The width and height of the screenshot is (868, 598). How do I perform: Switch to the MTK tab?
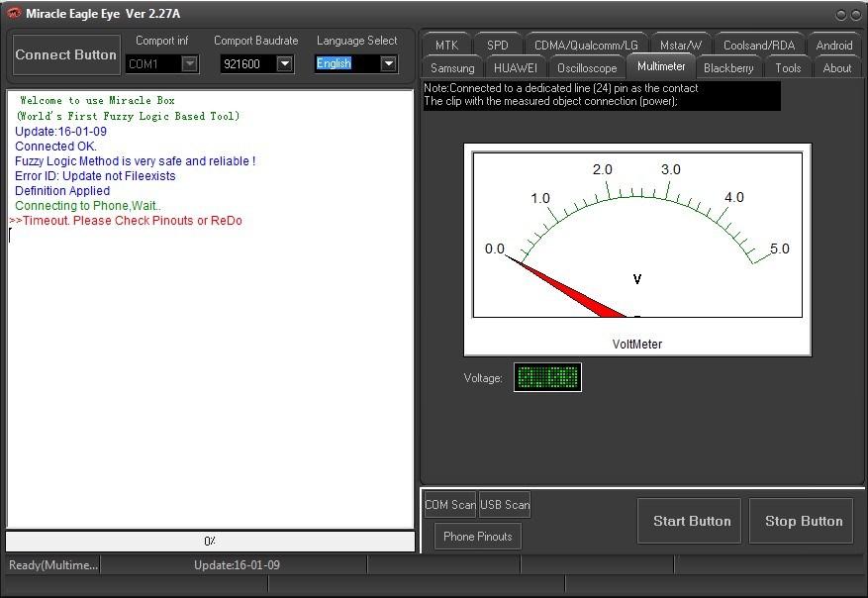[x=446, y=46]
